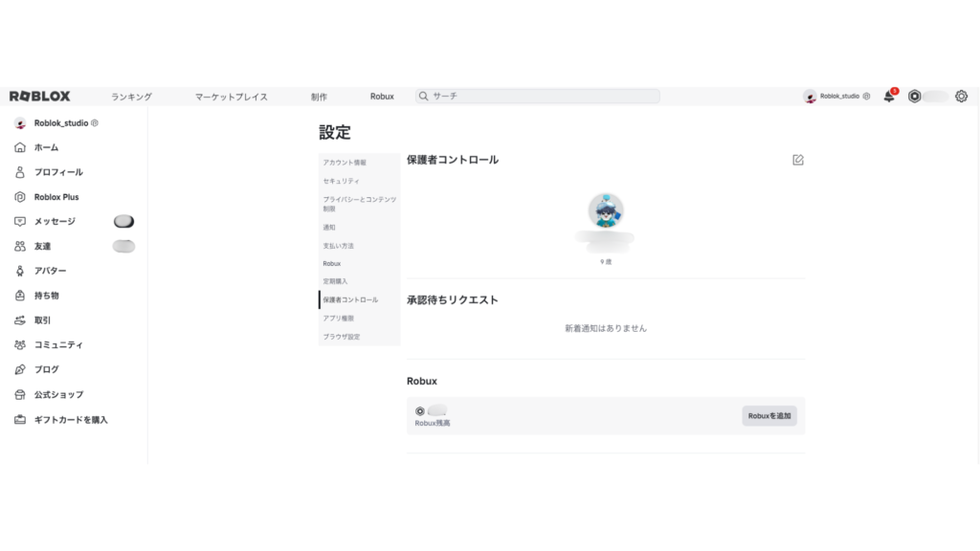Open Robux link in the top navigation bar
The image size is (980, 551).
(382, 97)
